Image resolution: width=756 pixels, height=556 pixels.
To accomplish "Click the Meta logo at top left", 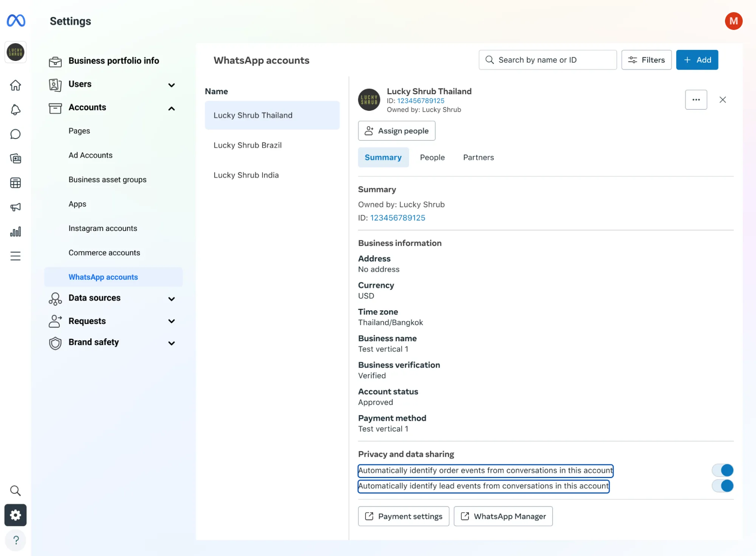I will pos(16,21).
